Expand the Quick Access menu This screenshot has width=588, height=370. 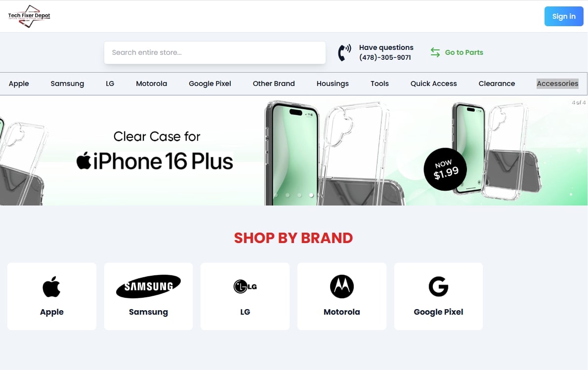(x=433, y=83)
